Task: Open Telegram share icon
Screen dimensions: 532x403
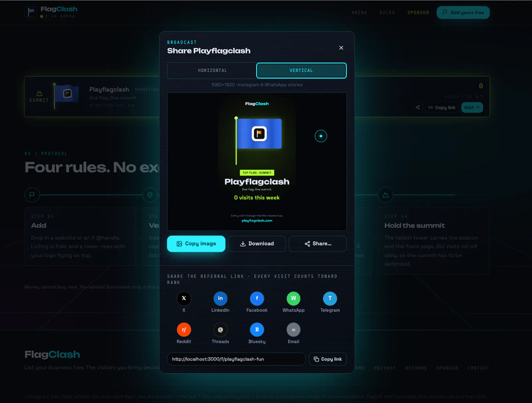Action: tap(330, 298)
